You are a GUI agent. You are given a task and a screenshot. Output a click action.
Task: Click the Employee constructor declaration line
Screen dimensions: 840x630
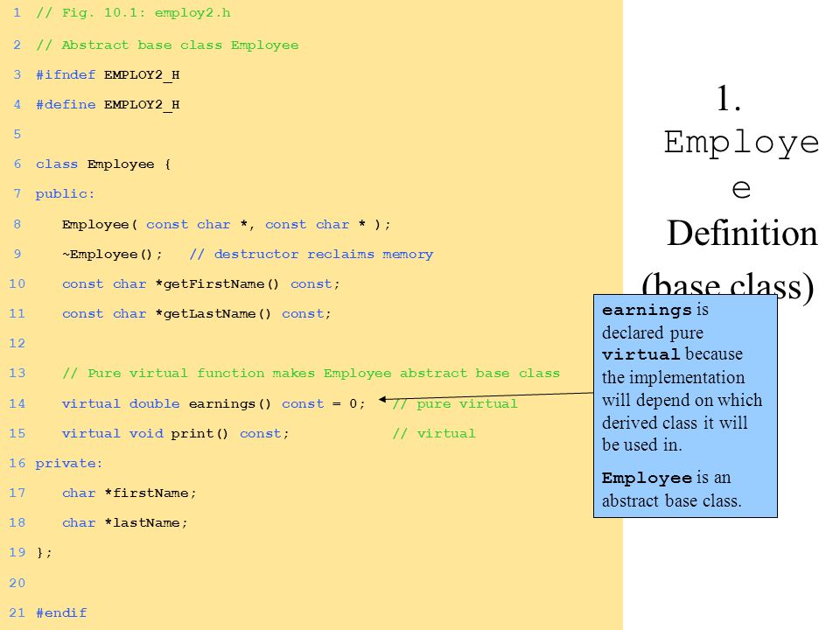point(226,225)
